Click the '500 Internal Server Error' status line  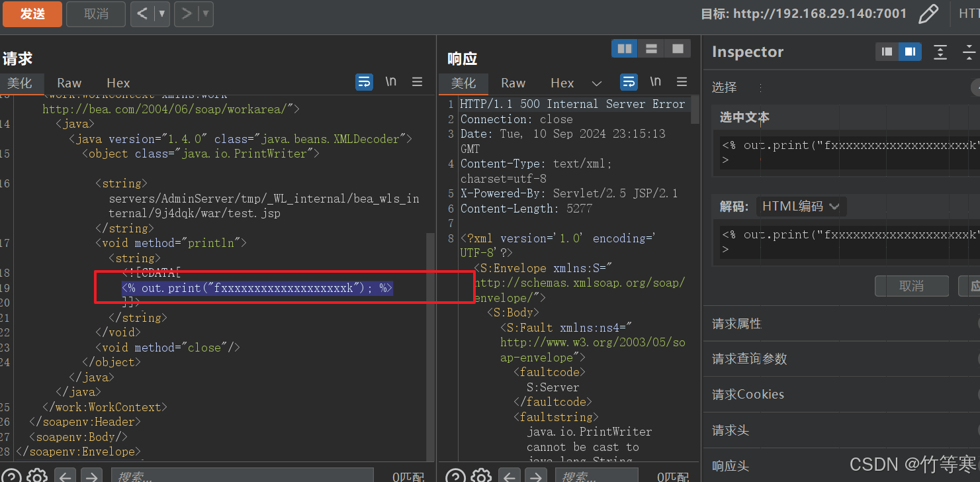[x=572, y=104]
